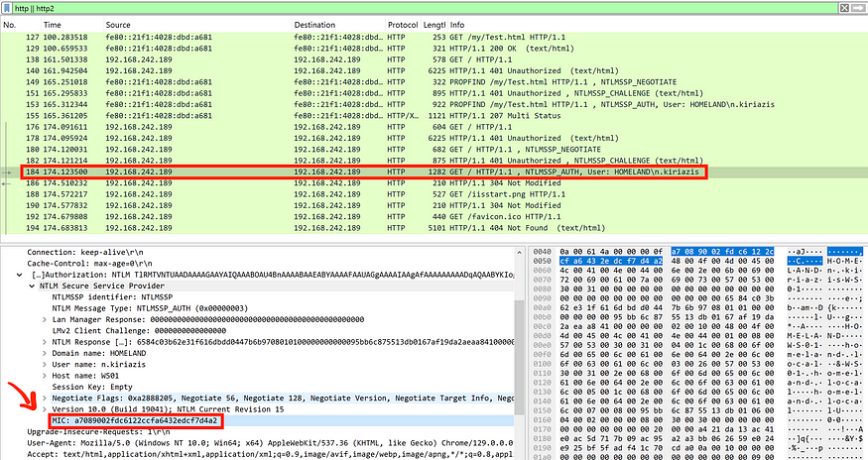
Task: Click the details pane scroll-up arrow
Action: point(519,252)
